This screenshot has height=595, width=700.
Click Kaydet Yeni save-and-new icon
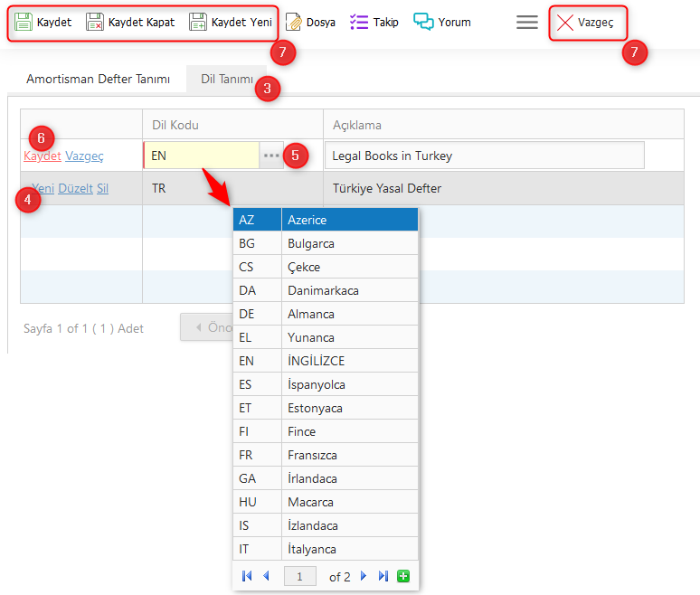[x=198, y=22]
